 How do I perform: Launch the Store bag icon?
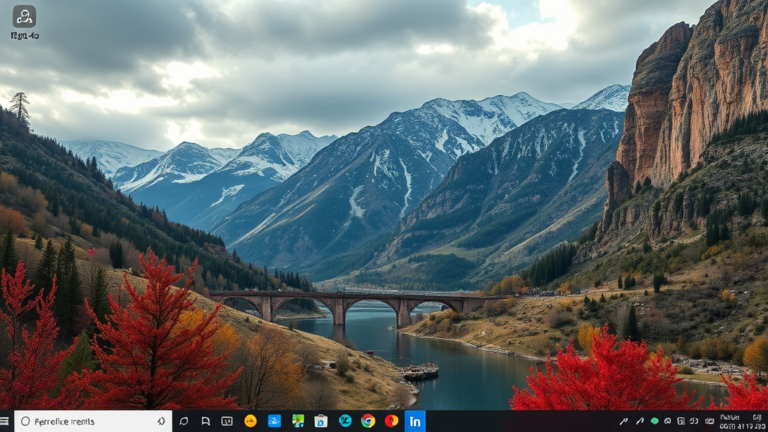coord(321,421)
